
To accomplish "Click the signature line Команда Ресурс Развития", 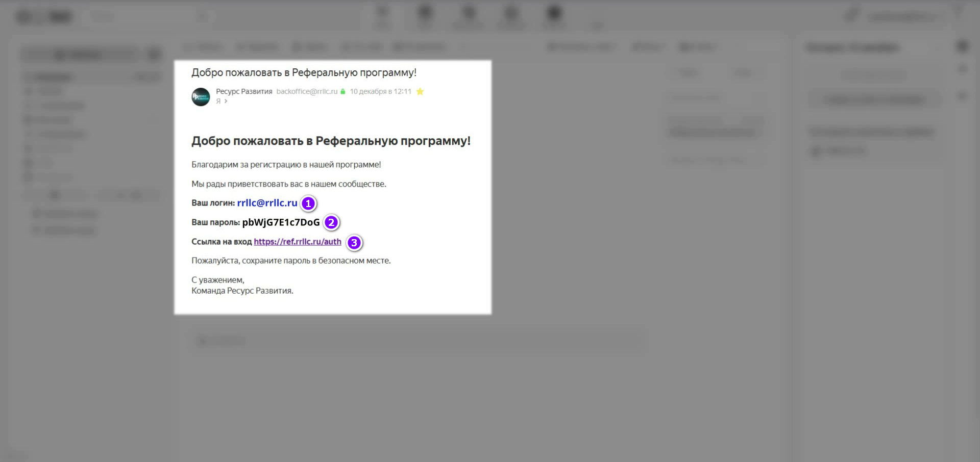I will pyautogui.click(x=242, y=291).
